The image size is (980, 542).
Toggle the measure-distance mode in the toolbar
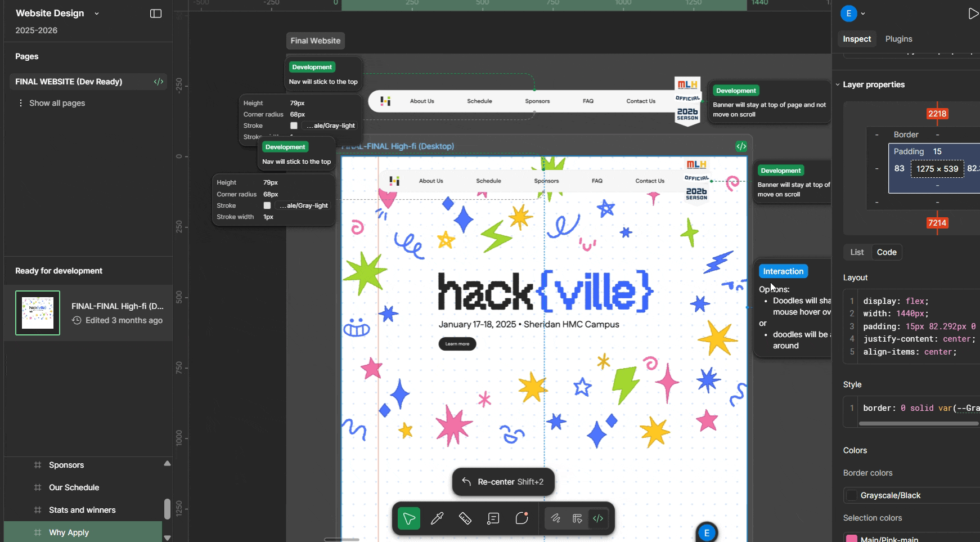[x=578, y=518]
